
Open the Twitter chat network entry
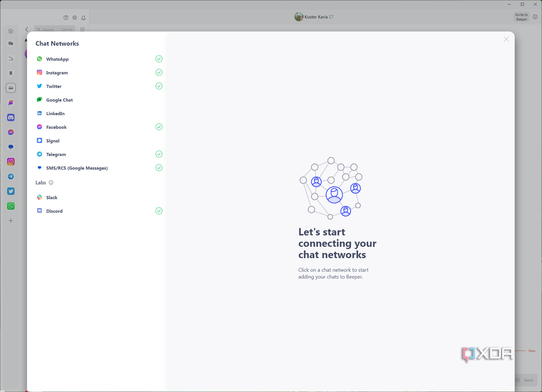coord(99,86)
